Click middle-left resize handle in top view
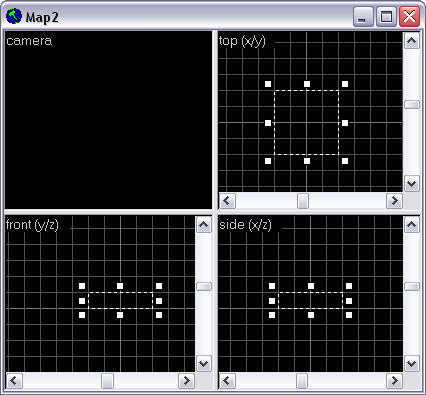426x395 pixels. (268, 123)
